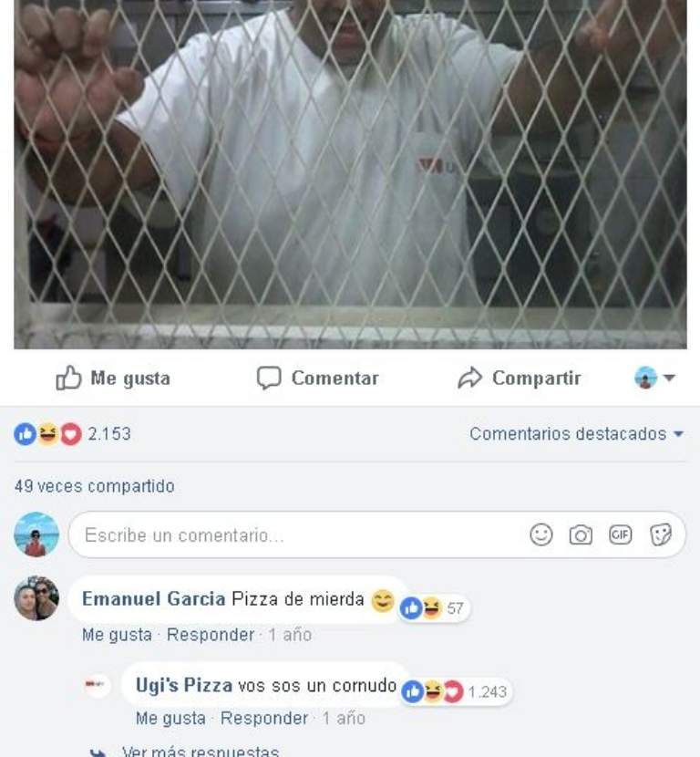The height and width of the screenshot is (757, 700).
Task: View reactions on Ugi's Pizza reply
Action: (x=456, y=691)
